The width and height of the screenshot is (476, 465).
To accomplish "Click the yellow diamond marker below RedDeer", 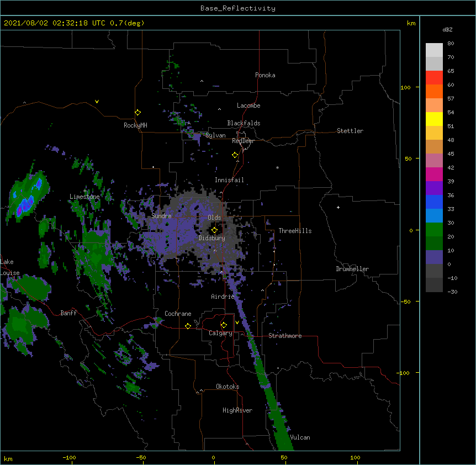I will pos(235,155).
